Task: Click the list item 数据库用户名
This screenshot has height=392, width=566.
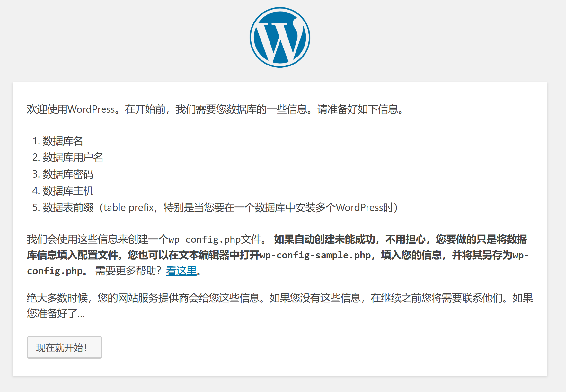Action: coord(73,158)
